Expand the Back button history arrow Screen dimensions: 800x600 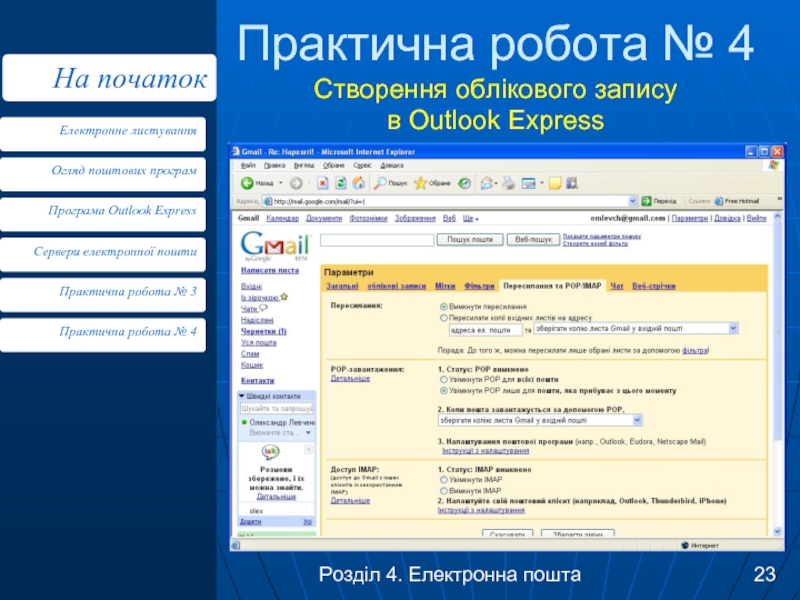click(x=281, y=183)
